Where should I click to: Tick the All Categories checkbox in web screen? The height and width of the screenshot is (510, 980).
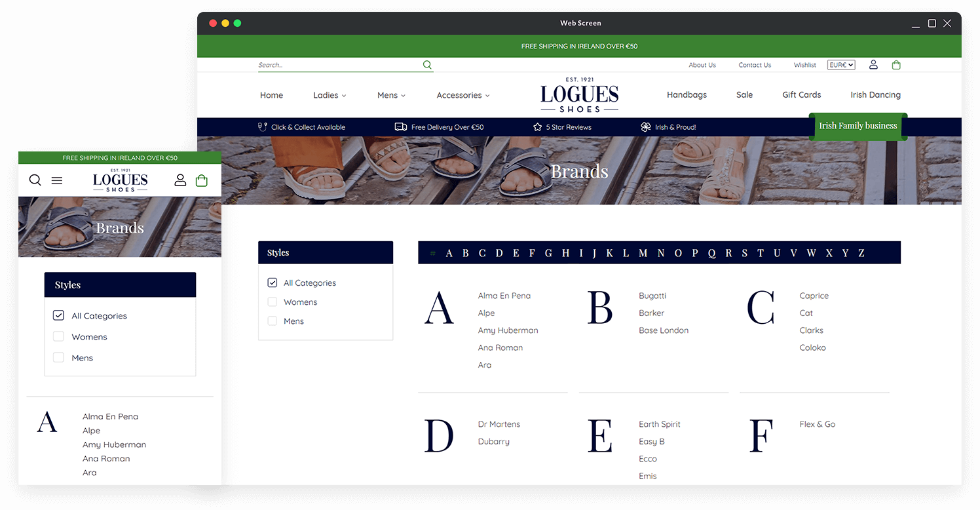click(x=273, y=283)
